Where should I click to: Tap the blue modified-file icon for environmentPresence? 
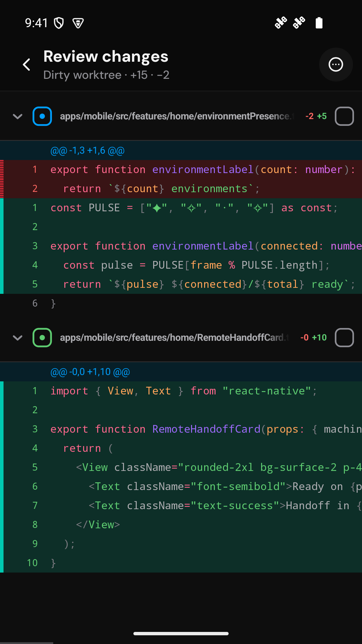click(x=42, y=116)
